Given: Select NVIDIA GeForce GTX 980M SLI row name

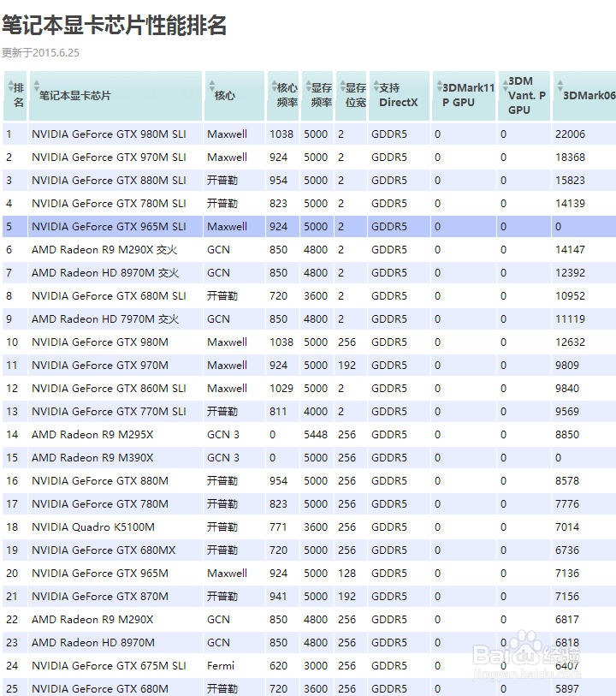Looking at the screenshot, I should pos(109,134).
